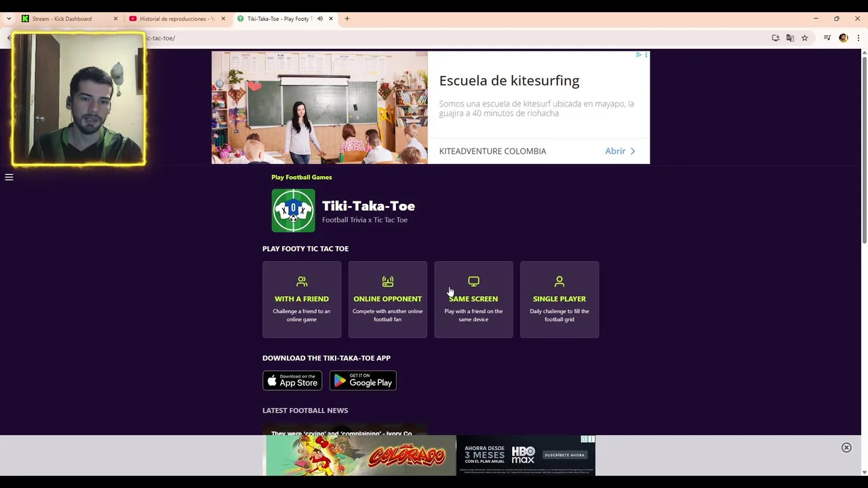Click the KITEADVENTURE COLOMBIA advertiser name
The height and width of the screenshot is (488, 868).
[492, 151]
